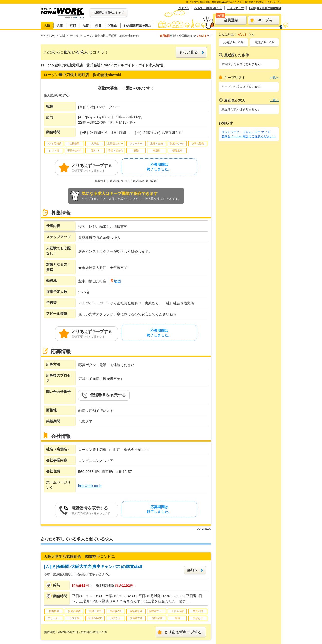The width and height of the screenshot is (322, 644).
Task: Click とりあえずキープする in 大阪大学生活協同組合 card
Action: [181, 632]
